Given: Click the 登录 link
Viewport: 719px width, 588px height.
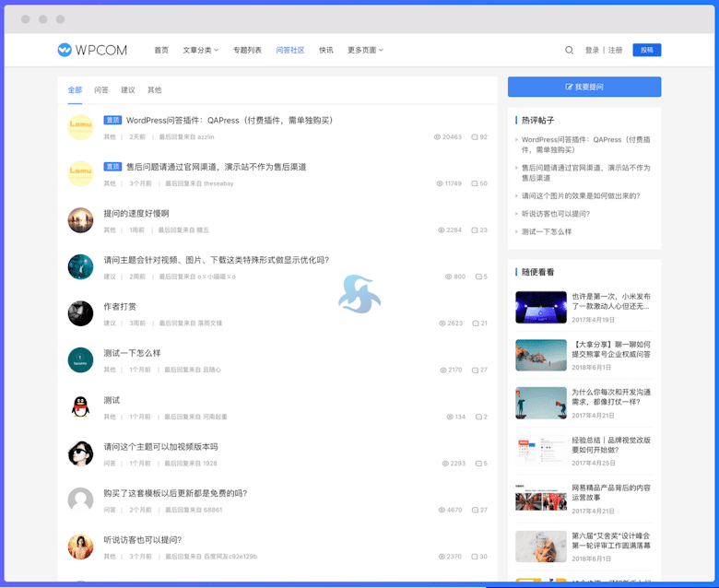Looking at the screenshot, I should click(x=592, y=50).
